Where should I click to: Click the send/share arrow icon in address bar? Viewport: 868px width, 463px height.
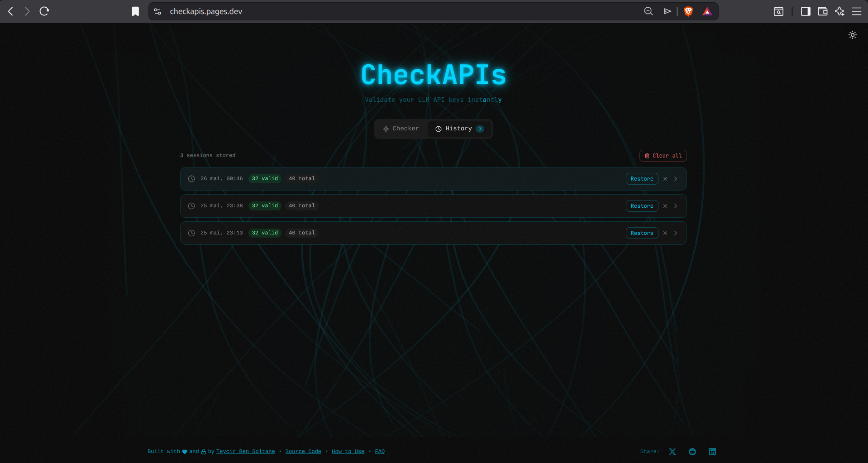coord(668,11)
